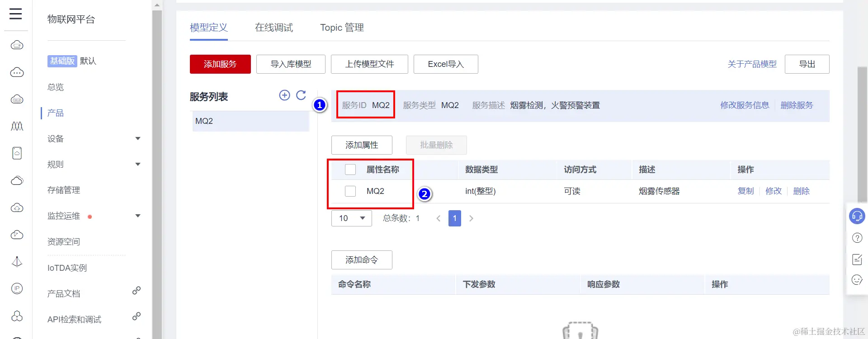This screenshot has height=339, width=868.
Task: Open 产品 in the sidebar
Action: click(x=56, y=113)
